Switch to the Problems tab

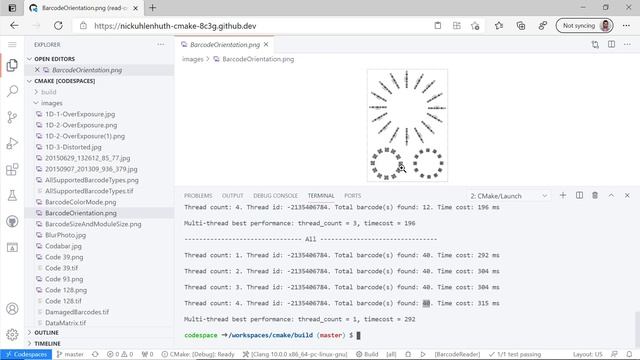coord(198,196)
